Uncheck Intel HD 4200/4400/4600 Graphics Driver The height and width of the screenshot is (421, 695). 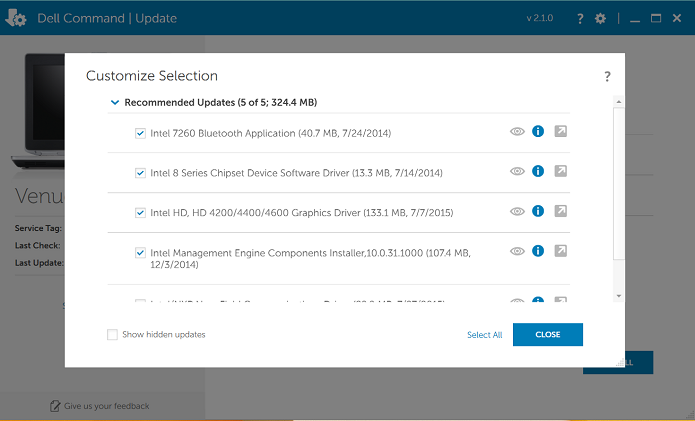point(140,213)
